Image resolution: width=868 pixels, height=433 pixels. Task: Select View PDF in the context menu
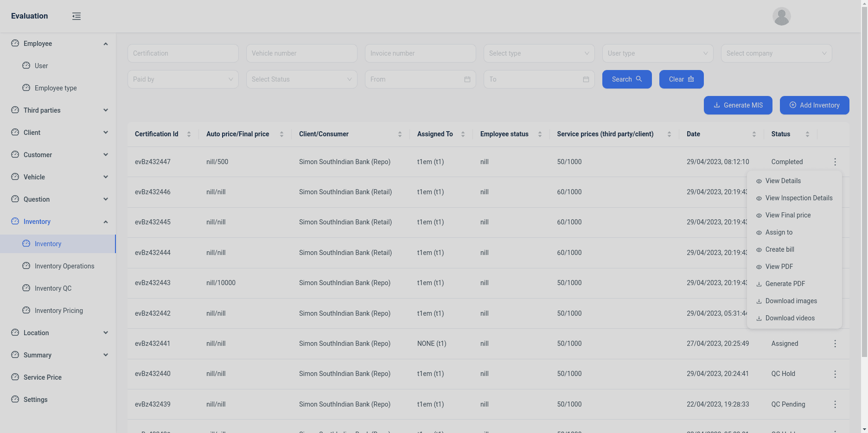click(794, 267)
